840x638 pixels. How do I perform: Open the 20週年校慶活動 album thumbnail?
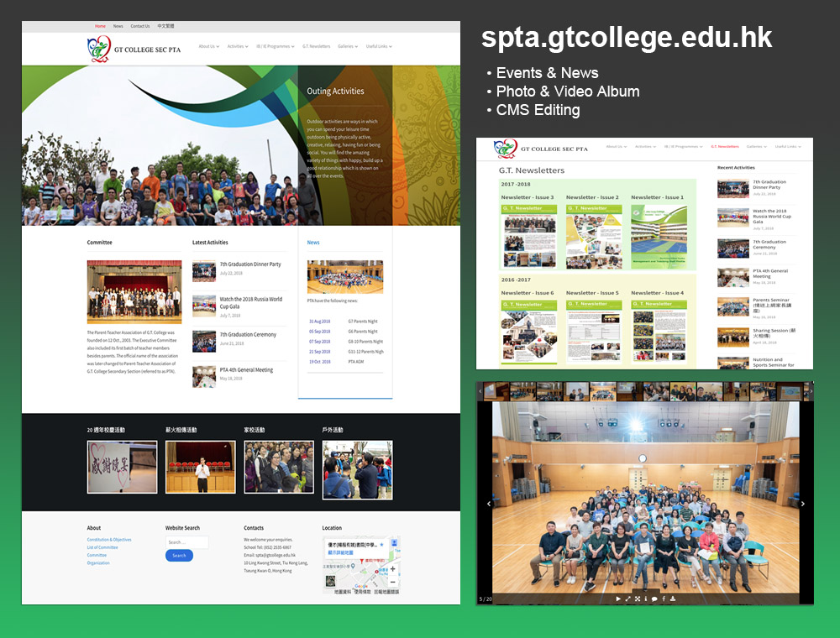point(122,467)
